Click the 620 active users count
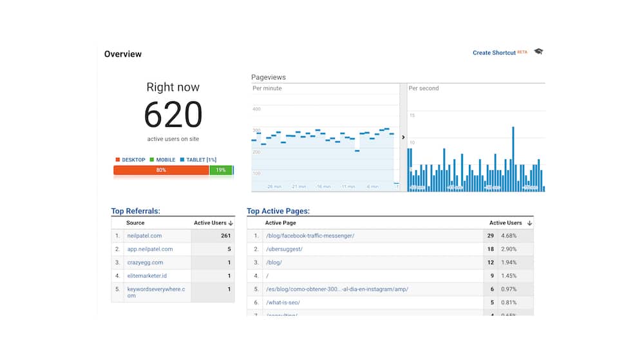 [173, 115]
